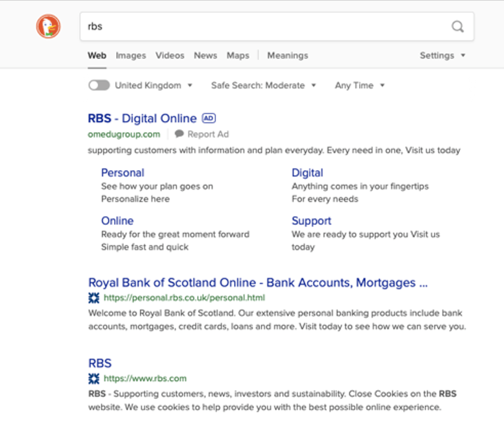Open Royal Bank of Scotland Online result title
The width and height of the screenshot is (504, 421).
258,283
